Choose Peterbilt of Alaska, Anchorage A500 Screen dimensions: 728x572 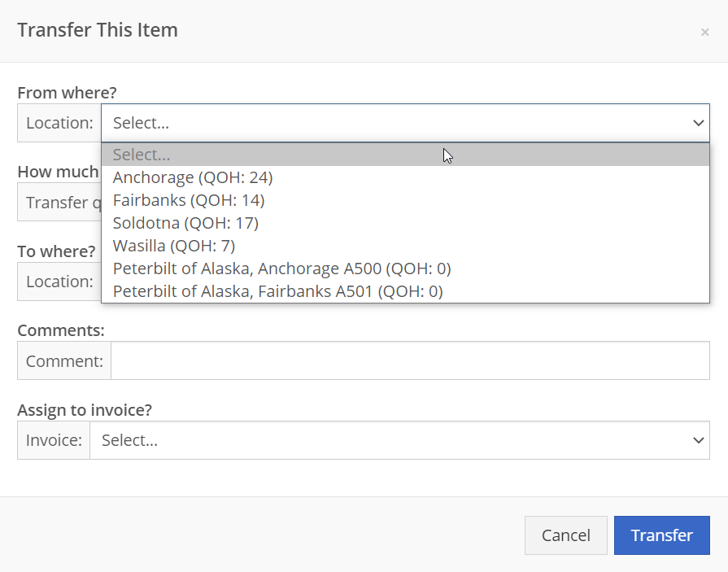point(405,269)
